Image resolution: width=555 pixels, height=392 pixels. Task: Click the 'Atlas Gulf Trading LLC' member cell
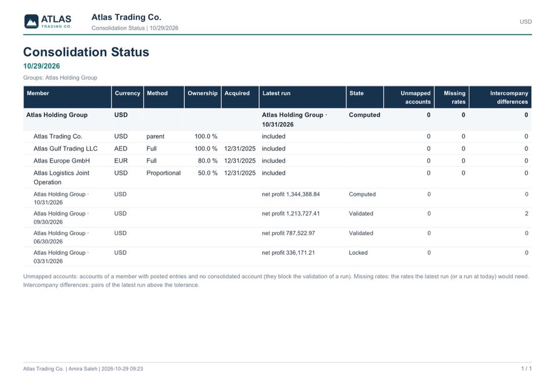pyautogui.click(x=65, y=148)
